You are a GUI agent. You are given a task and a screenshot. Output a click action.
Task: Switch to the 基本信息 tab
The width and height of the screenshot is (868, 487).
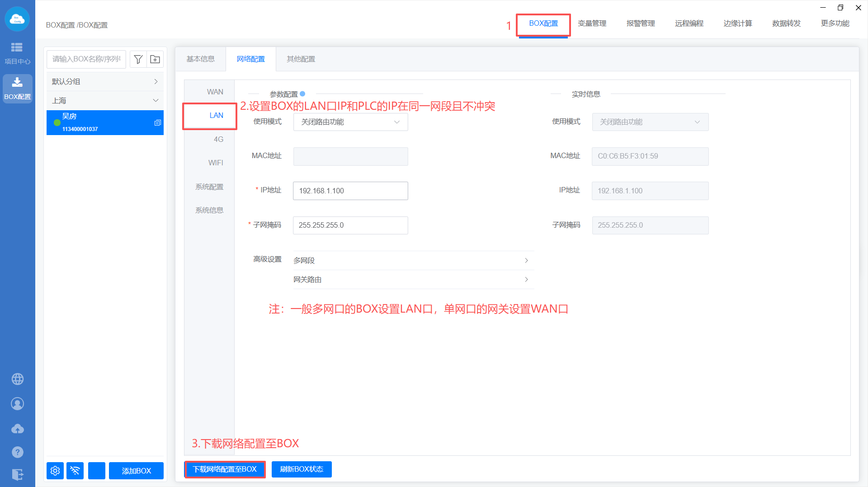click(200, 59)
